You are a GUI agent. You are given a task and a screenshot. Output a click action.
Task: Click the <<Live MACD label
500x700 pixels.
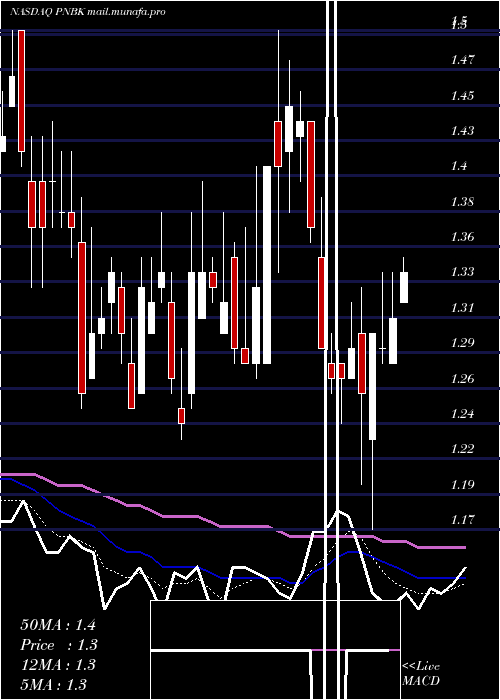421,673
